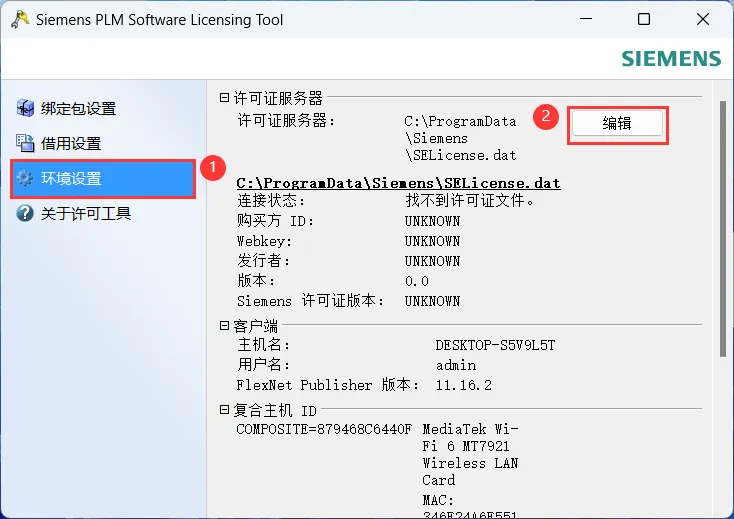
Task: Click the 绑定包设置 cube icon
Action: click(x=25, y=108)
